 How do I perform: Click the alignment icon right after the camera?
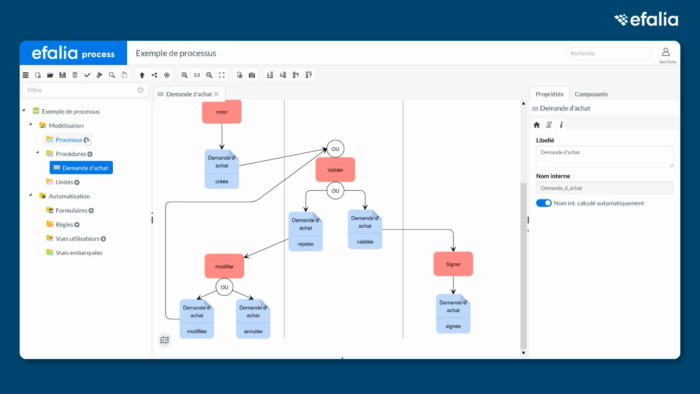coord(270,75)
